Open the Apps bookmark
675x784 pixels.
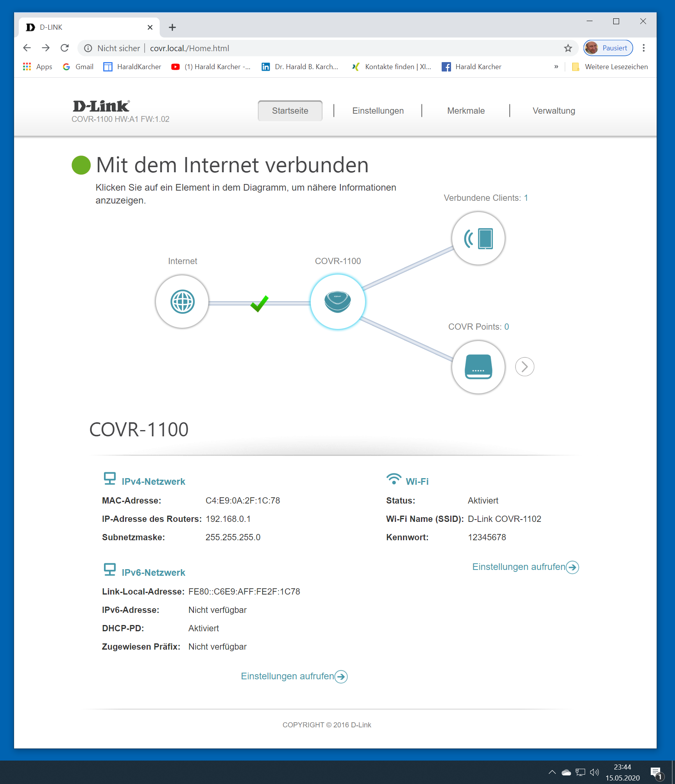tap(38, 67)
